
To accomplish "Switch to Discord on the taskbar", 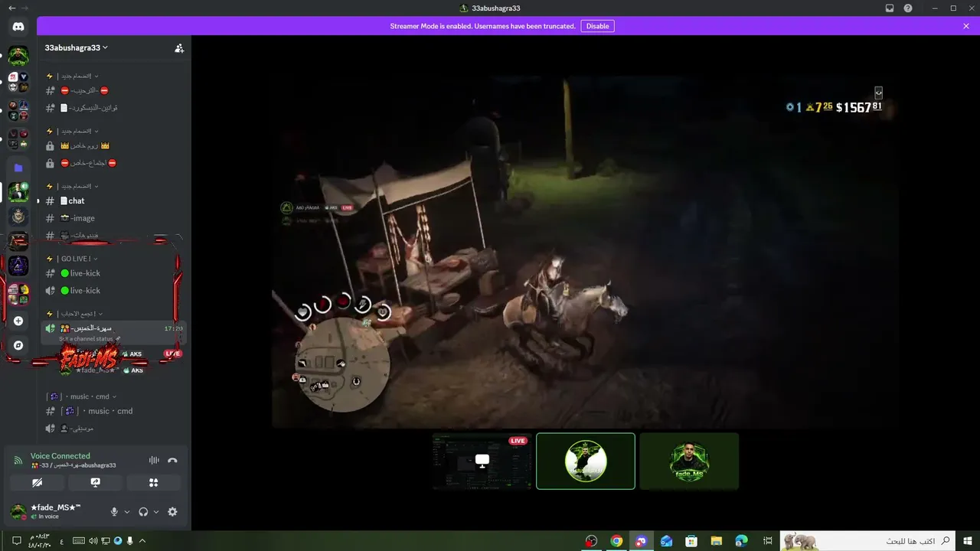I will click(x=641, y=541).
